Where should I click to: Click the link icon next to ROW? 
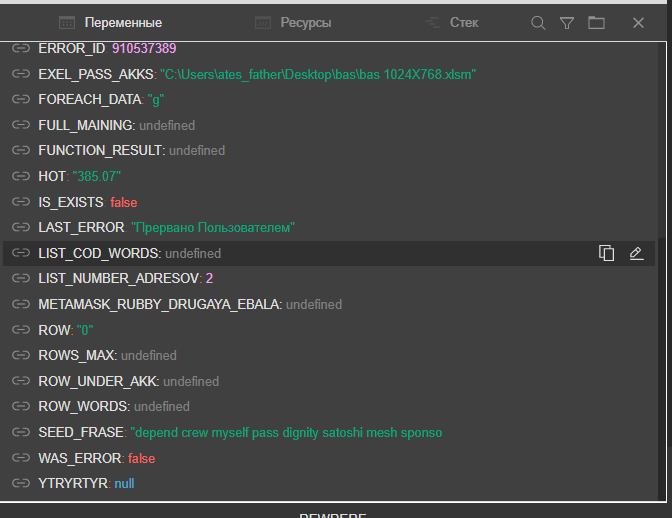pos(21,329)
